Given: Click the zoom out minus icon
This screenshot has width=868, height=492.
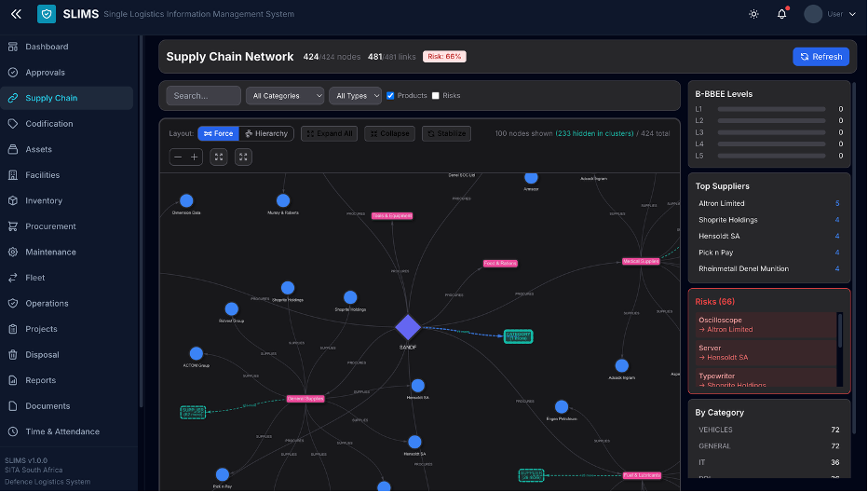Looking at the screenshot, I should tap(178, 157).
